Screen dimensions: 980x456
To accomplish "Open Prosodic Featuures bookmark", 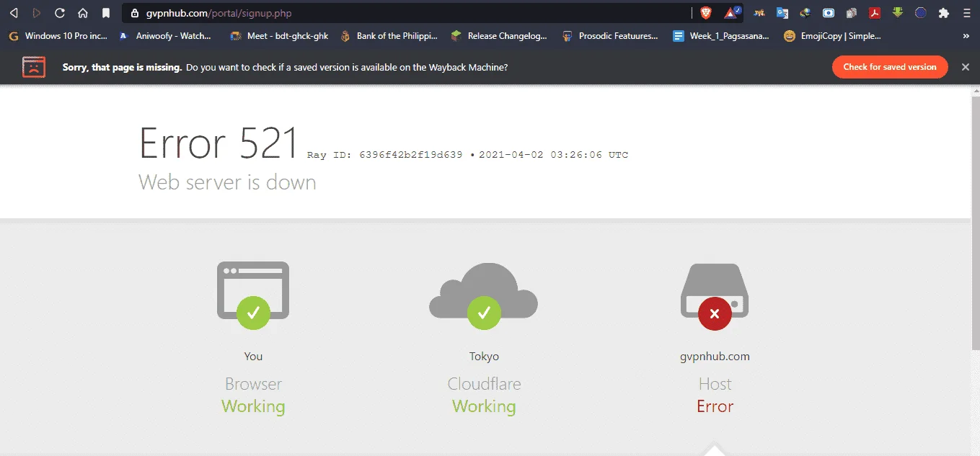I will [x=610, y=35].
